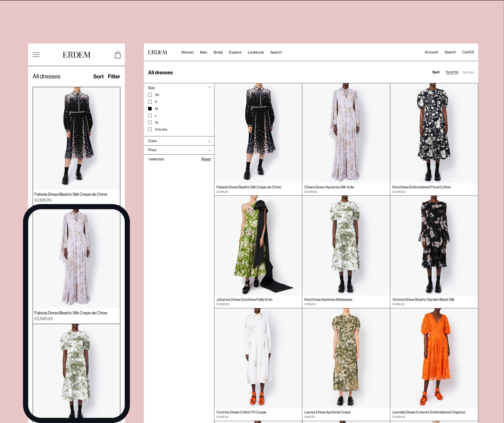Uncheck the M size checkbox
Image resolution: width=504 pixels, height=423 pixels.
[150, 109]
